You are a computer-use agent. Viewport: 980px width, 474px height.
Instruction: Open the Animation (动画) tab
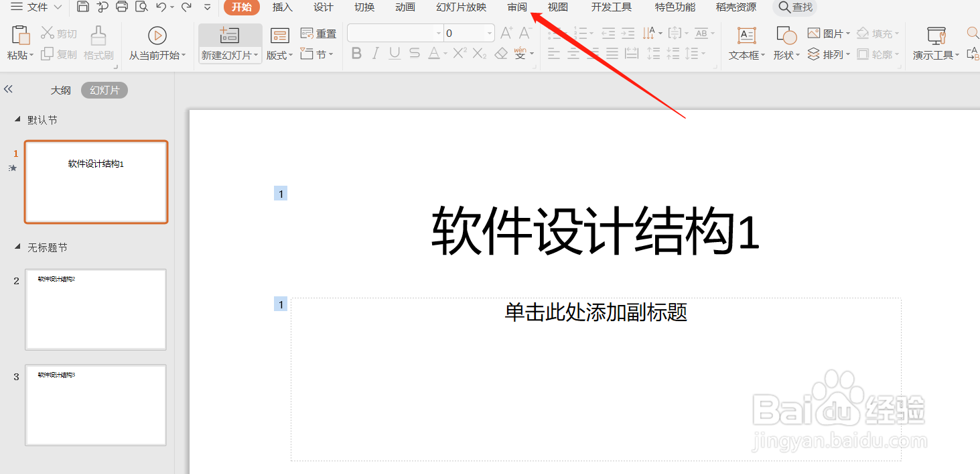405,7
